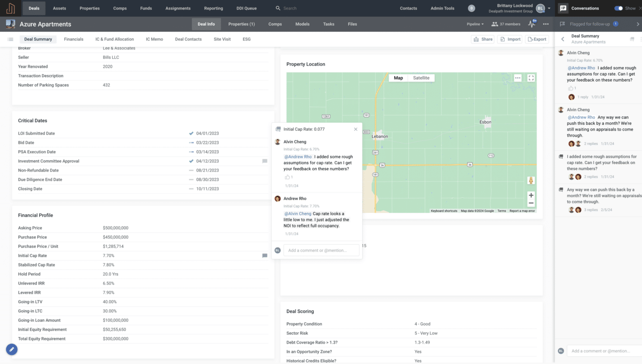Switch map to Satellite view

pyautogui.click(x=421, y=78)
